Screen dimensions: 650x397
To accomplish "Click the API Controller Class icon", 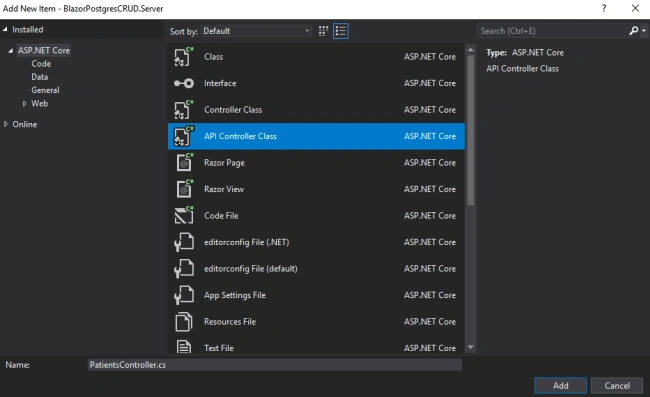I will point(184,136).
